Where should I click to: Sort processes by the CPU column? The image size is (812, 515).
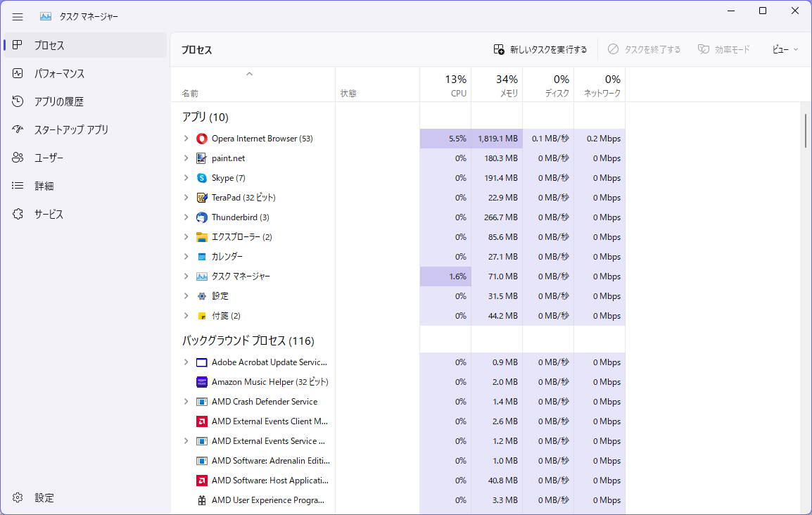445,84
